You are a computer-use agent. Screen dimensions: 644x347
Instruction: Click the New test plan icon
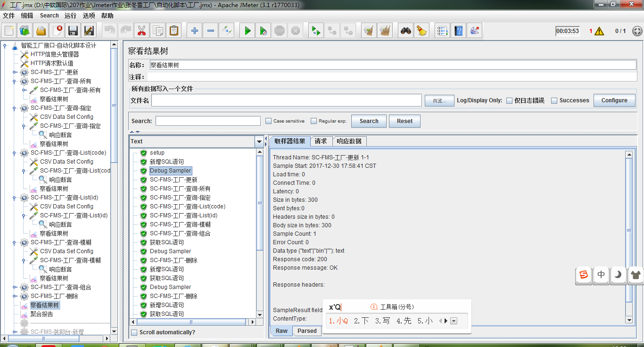coord(9,31)
